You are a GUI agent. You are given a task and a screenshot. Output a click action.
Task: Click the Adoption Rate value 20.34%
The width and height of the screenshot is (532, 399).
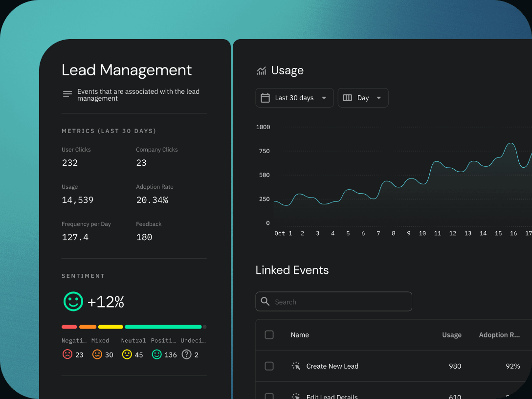152,200
